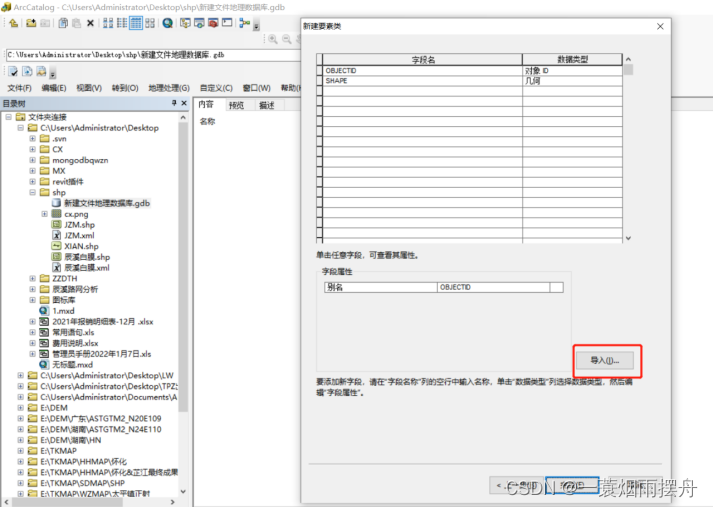
Task: Select JZM.shp in the catalog tree
Action: tap(80, 225)
